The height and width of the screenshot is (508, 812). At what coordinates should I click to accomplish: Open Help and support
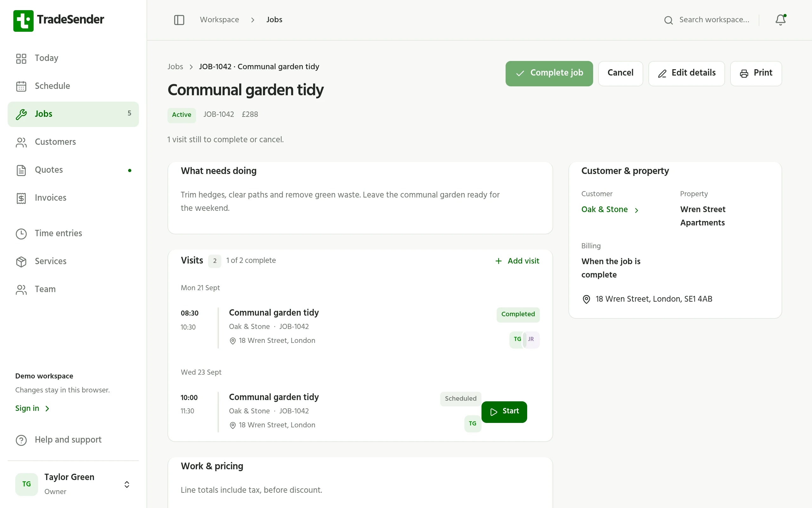(73, 440)
